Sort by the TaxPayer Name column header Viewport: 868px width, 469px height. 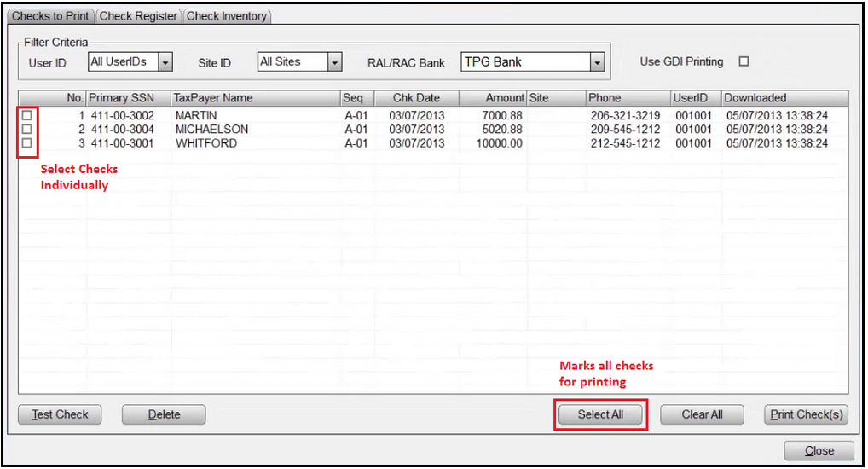[254, 98]
